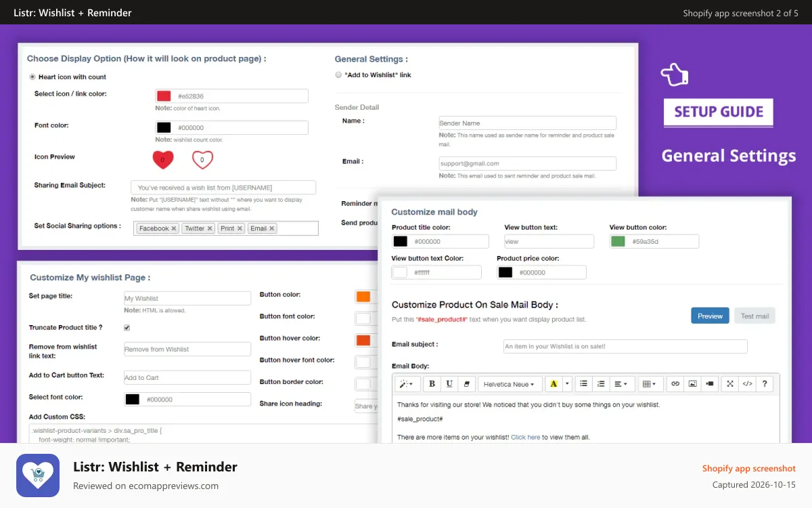
Task: Open the Helvetica Neue font dropdown
Action: click(x=510, y=384)
